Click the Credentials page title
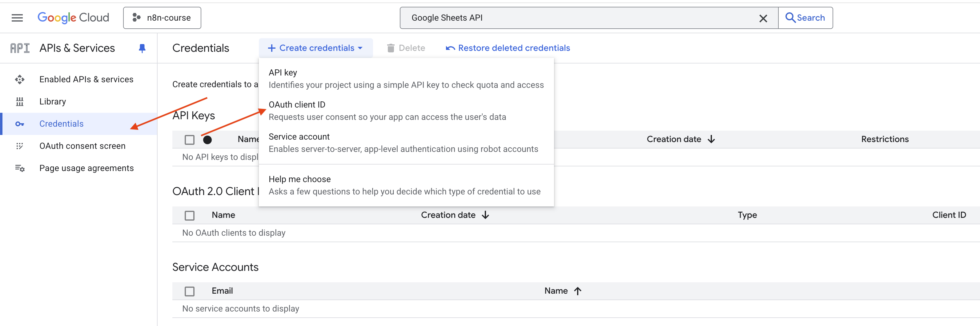Image resolution: width=980 pixels, height=326 pixels. pyautogui.click(x=200, y=48)
